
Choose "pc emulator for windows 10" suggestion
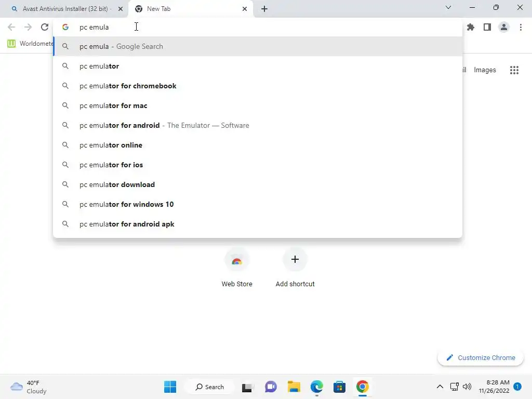pos(258,204)
